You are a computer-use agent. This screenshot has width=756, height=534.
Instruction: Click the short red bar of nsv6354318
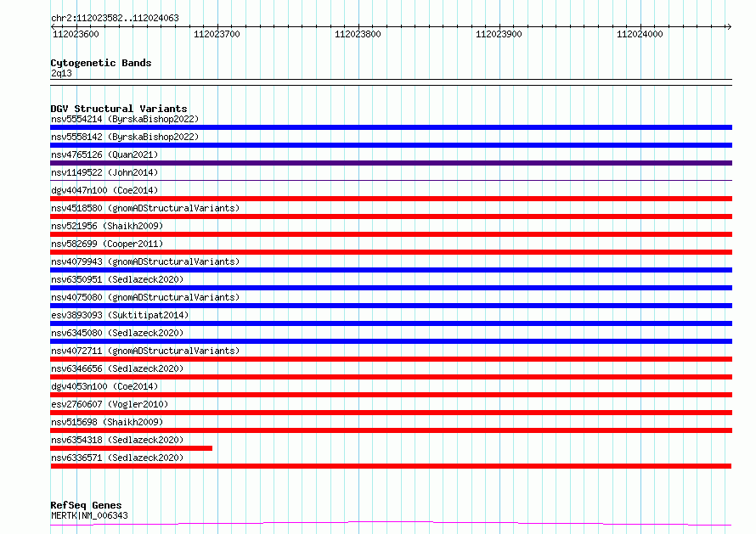131,448
